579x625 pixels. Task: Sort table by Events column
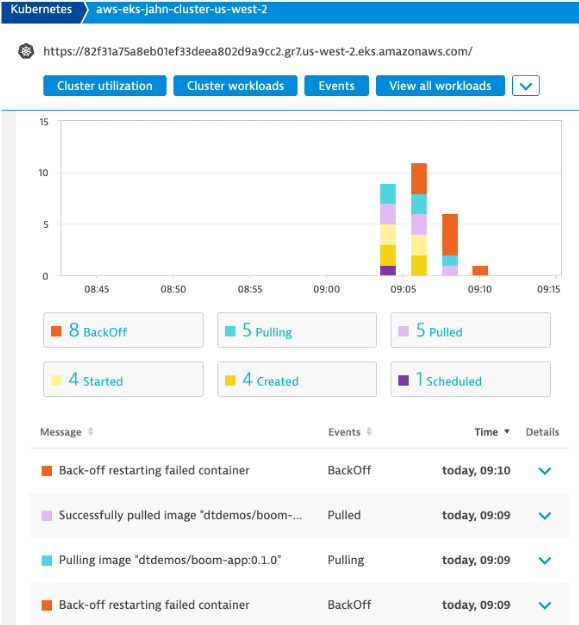[x=350, y=432]
